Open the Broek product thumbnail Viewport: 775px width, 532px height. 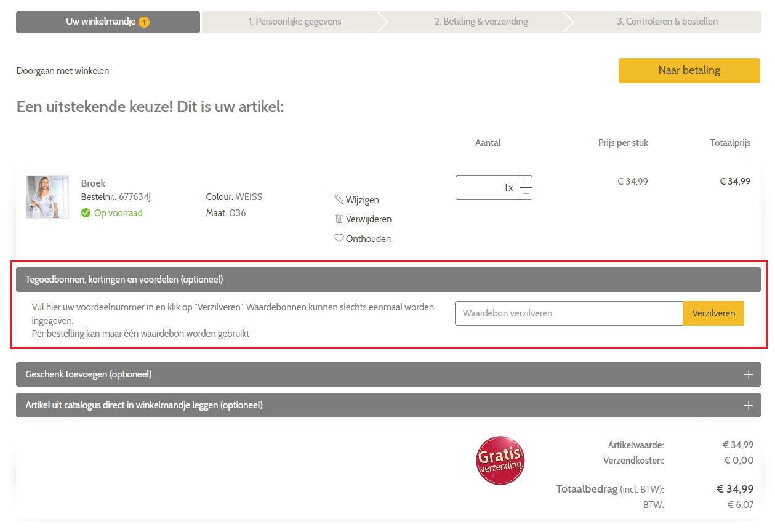tap(47, 197)
